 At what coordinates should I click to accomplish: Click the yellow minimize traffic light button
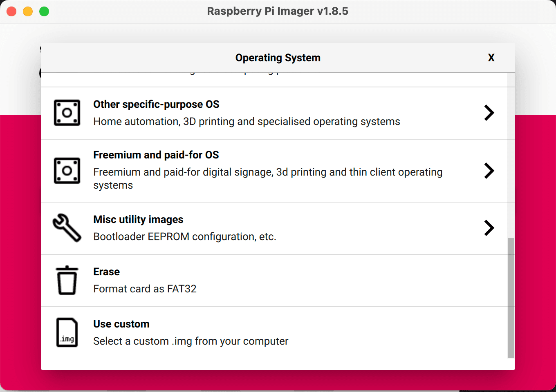(x=27, y=11)
